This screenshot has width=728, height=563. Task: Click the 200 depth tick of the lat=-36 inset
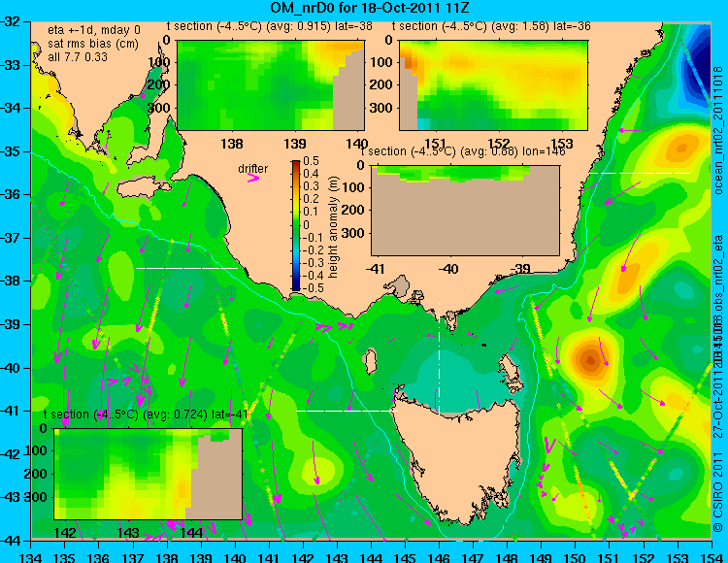[381, 85]
